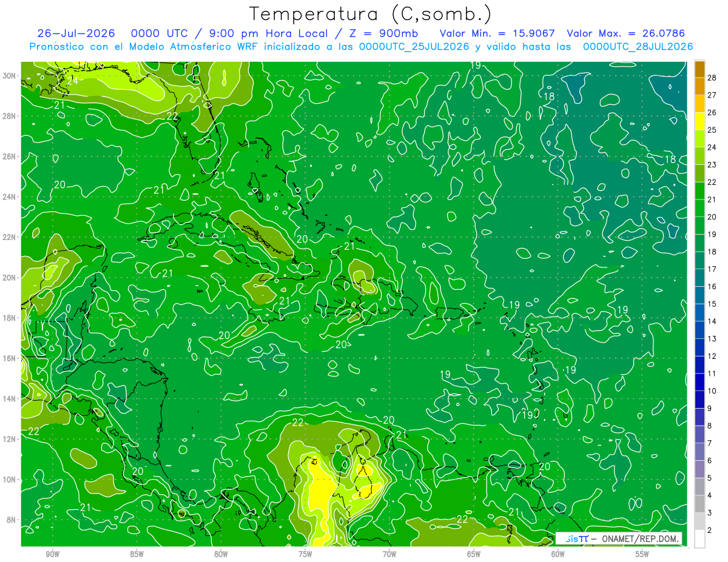The height and width of the screenshot is (562, 728).
Task: Click the color-scale label '5'
Action: 710,478
